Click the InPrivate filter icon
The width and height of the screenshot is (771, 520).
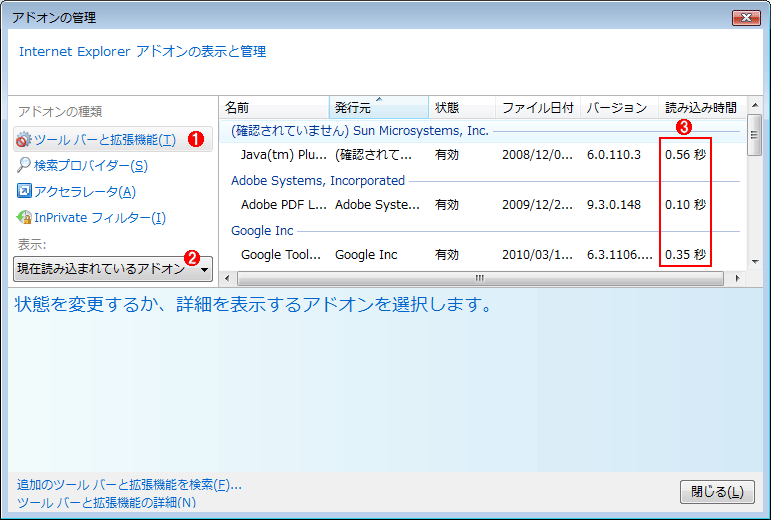click(x=24, y=217)
